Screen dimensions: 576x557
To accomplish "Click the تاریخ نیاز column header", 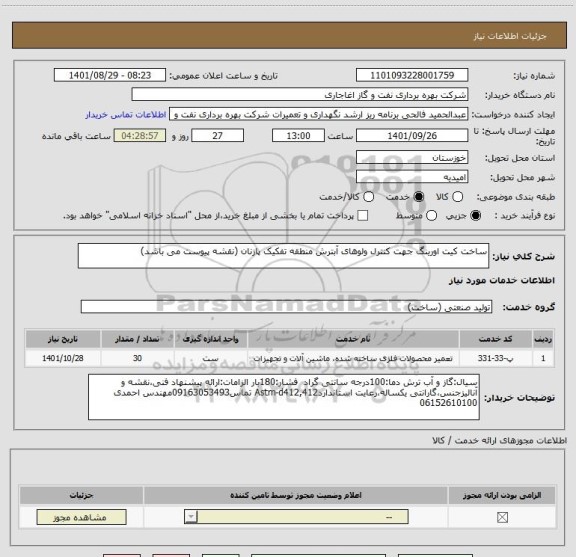I will [63, 339].
